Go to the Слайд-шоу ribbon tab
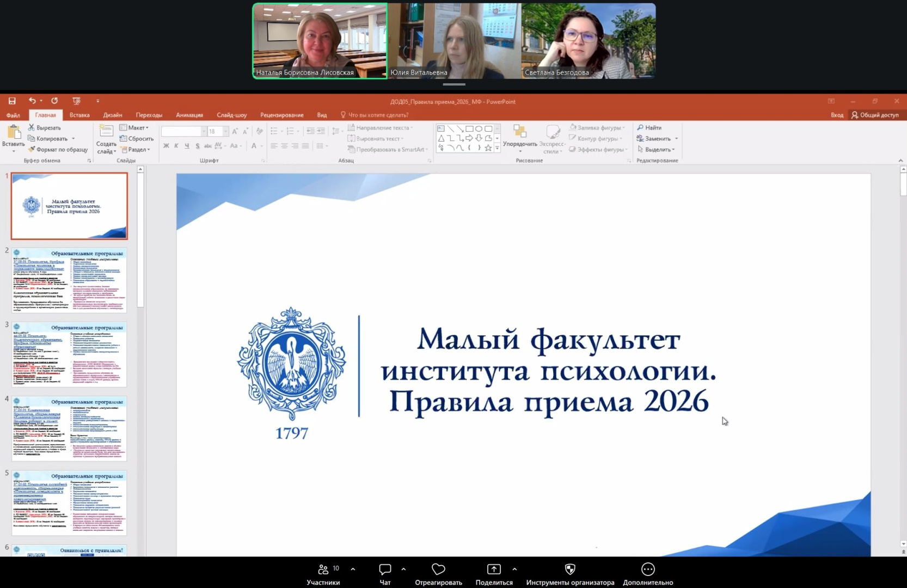Viewport: 907px width, 588px height. tap(232, 115)
